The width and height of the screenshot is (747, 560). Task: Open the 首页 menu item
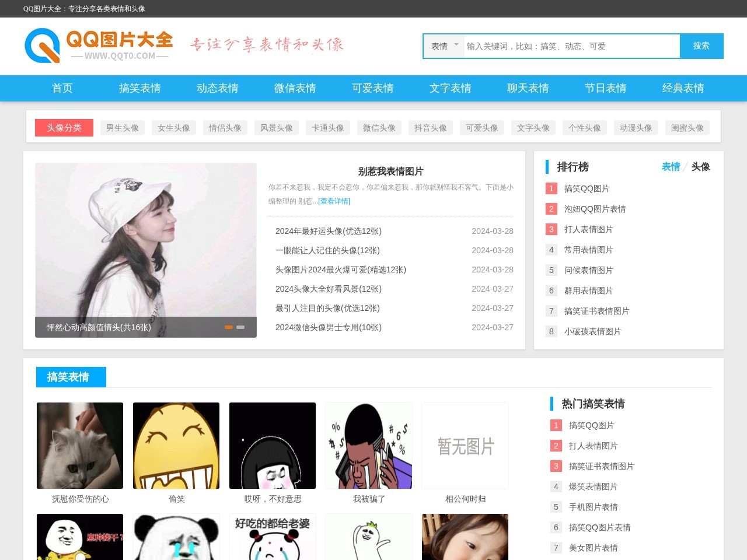62,88
